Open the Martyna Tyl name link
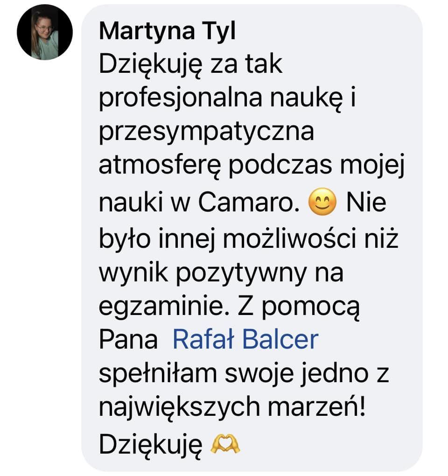 coord(167,31)
